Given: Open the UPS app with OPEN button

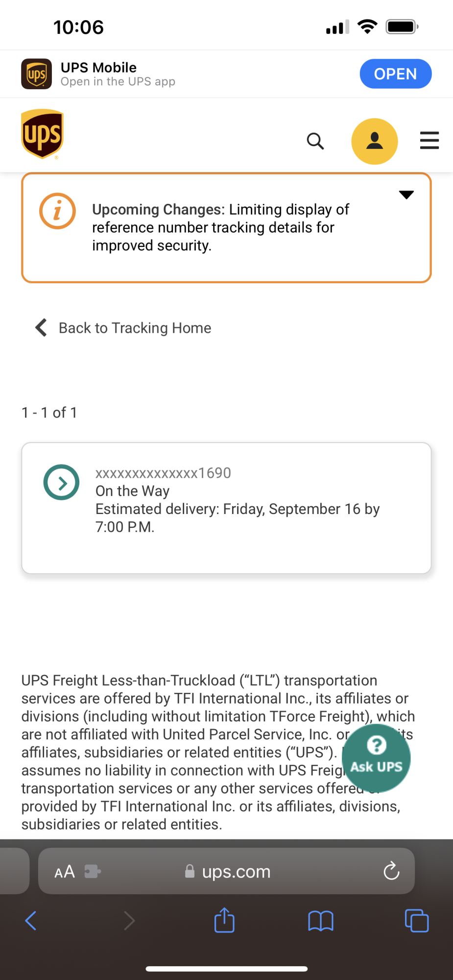Looking at the screenshot, I should point(396,74).
